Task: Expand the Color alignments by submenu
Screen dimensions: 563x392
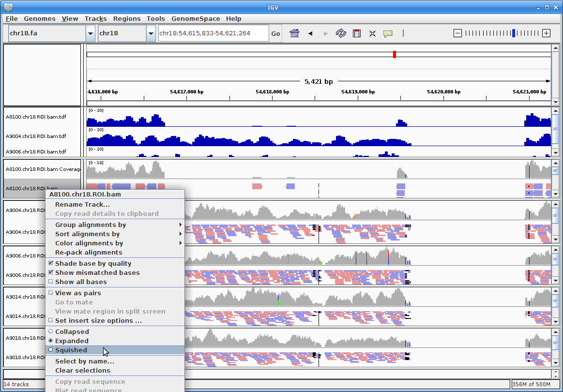Action: (90, 243)
